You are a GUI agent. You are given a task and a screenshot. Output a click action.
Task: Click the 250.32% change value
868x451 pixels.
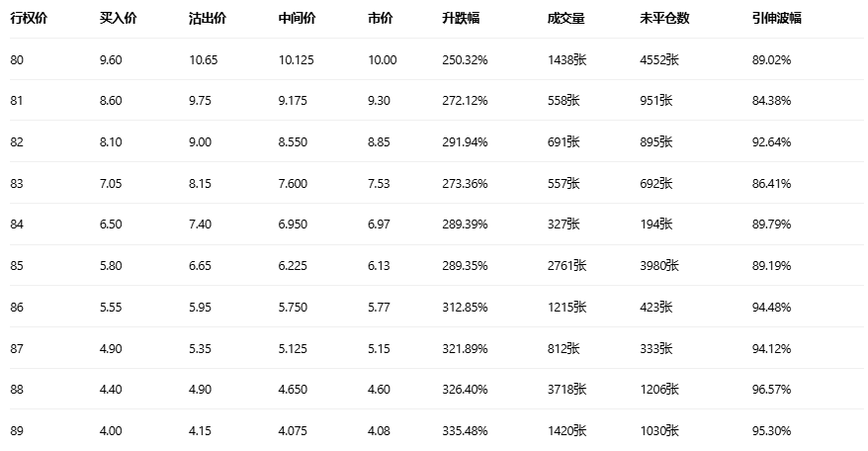click(x=465, y=60)
